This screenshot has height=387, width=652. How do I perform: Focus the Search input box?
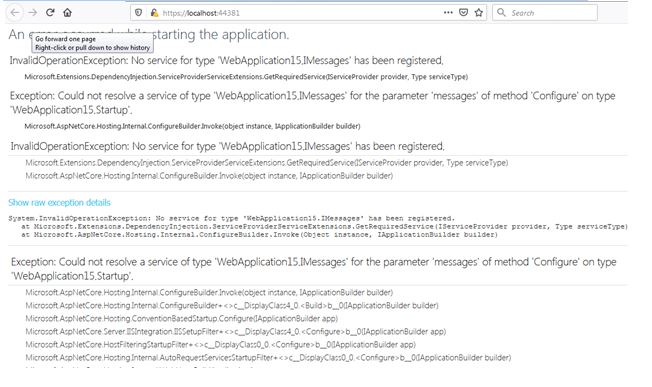click(545, 13)
